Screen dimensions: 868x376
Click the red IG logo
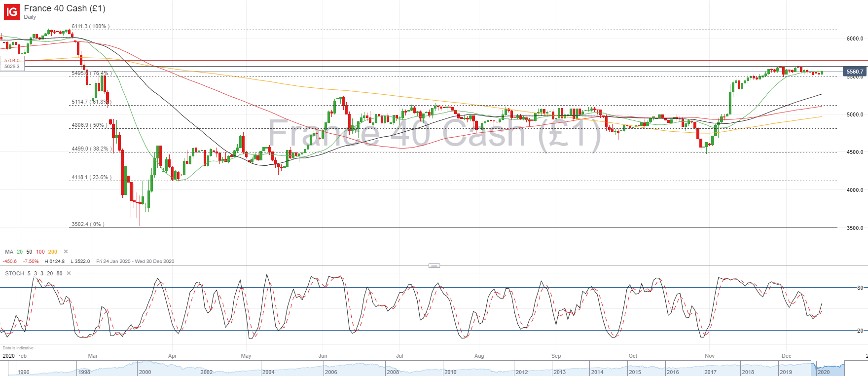click(x=12, y=12)
